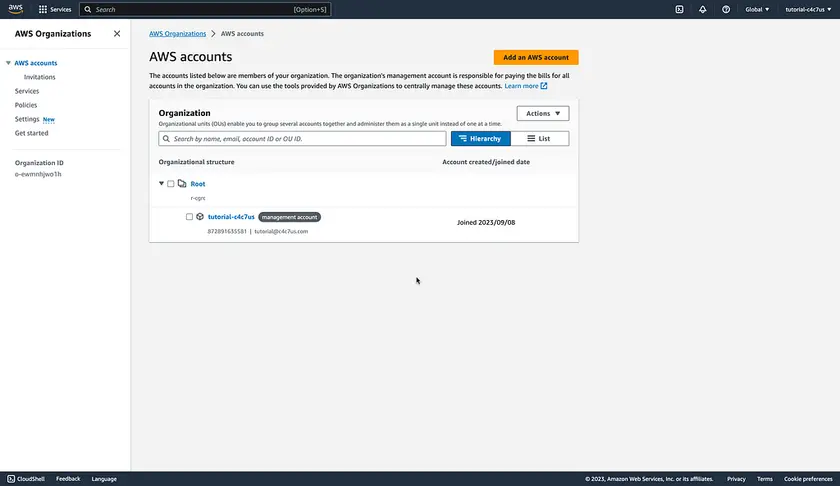Click the Organization ID value o-ewmnhjwo1h

coord(38,174)
